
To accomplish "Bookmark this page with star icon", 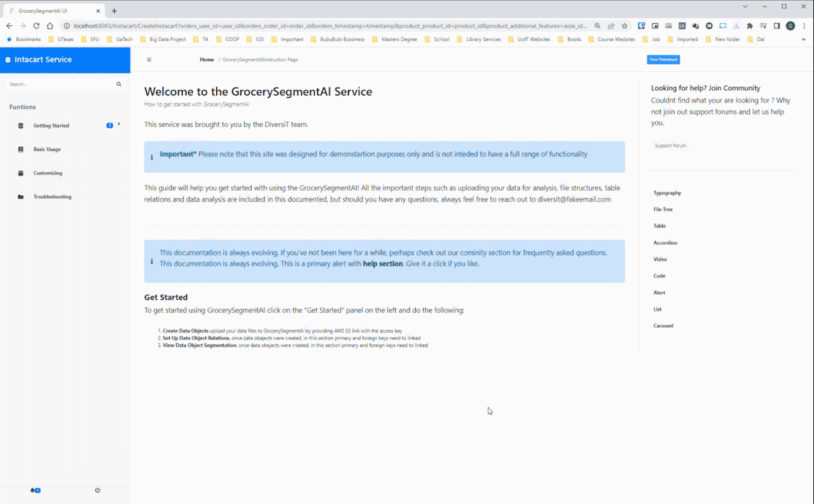I will click(625, 26).
